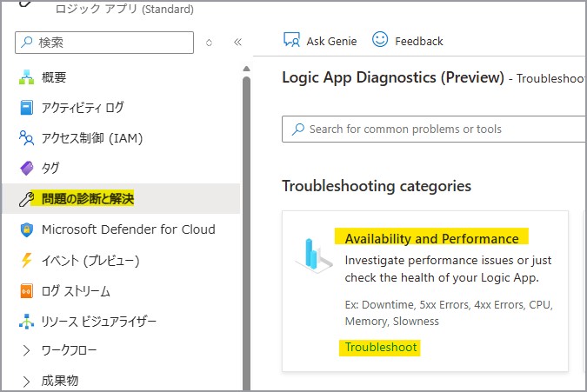
Task: Open the イベント (プレビュー) lightning icon
Action: (x=26, y=261)
